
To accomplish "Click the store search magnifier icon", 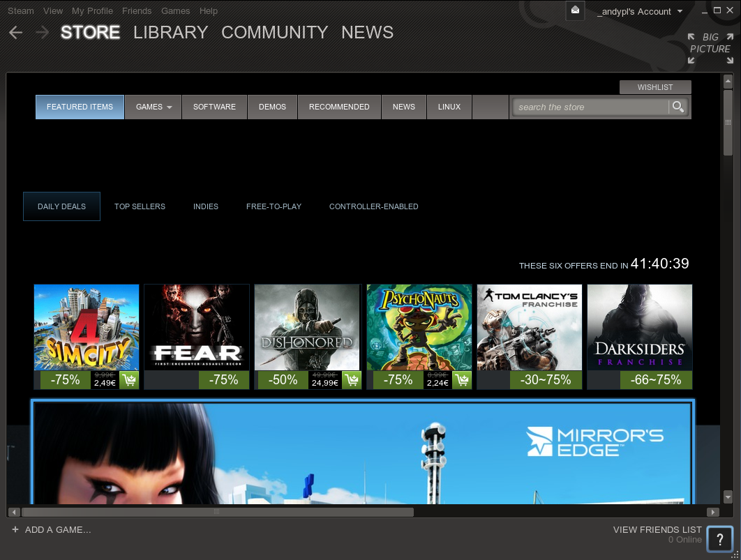I will 678,107.
